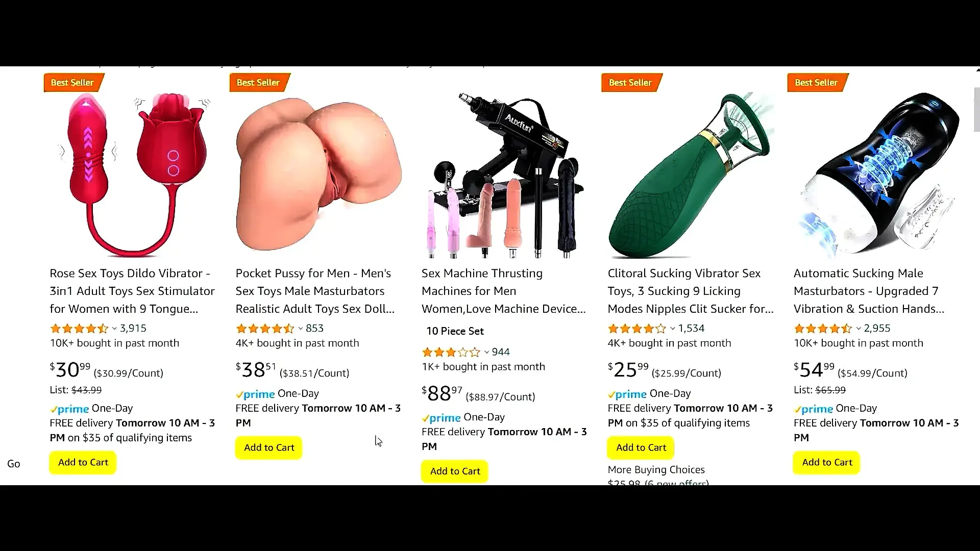This screenshot has width=980, height=551.
Task: Click the vertical page scrollbar thumb
Action: tap(977, 109)
